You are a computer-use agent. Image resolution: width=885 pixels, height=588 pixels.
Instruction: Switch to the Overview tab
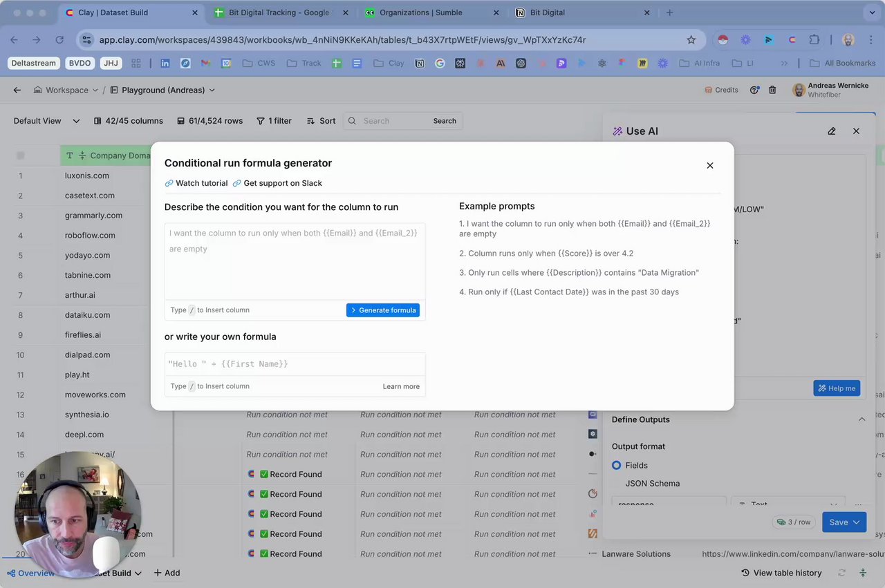click(31, 573)
